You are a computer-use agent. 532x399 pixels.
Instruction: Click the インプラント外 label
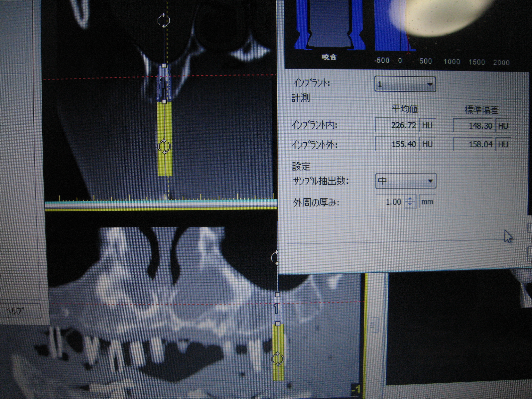(x=315, y=145)
